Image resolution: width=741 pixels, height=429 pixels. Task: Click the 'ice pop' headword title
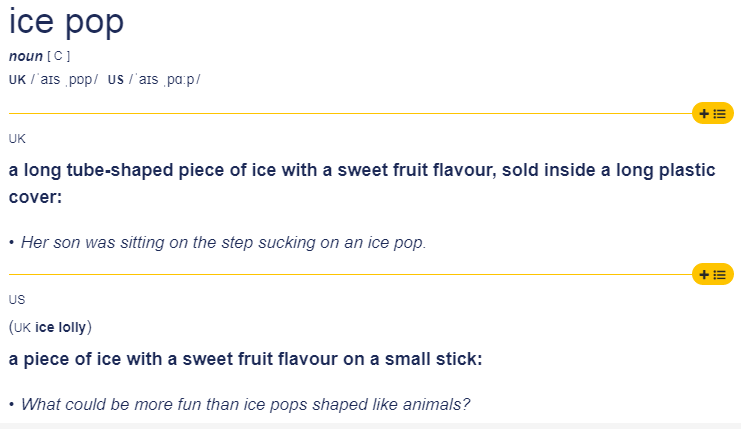[66, 22]
